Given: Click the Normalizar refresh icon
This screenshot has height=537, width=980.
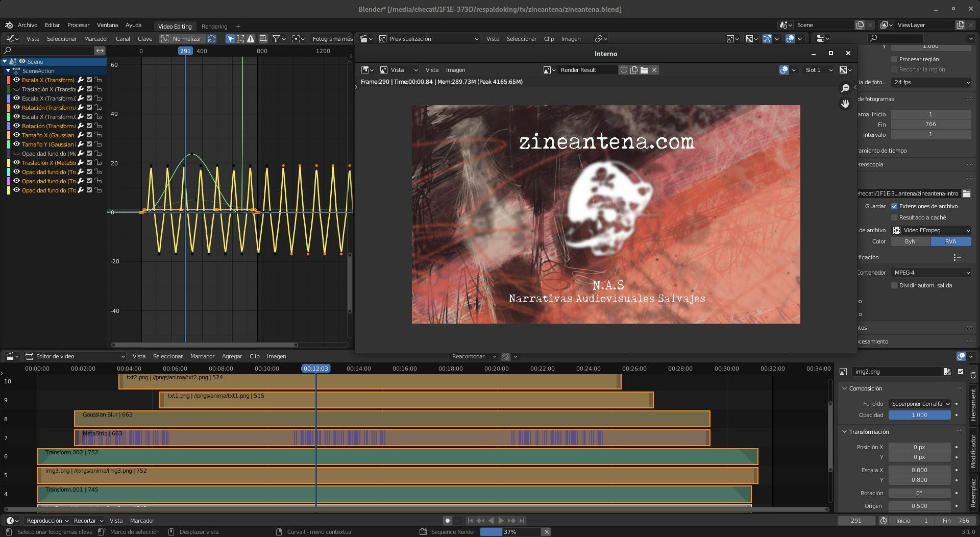Looking at the screenshot, I should [x=212, y=39].
